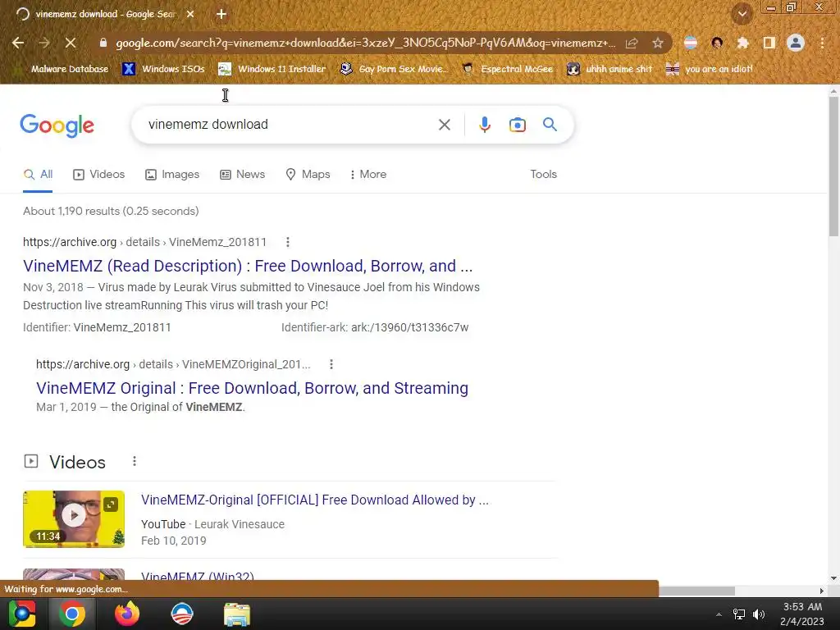
Task: Open the VineMEMZ (Win32) video link
Action: click(197, 577)
